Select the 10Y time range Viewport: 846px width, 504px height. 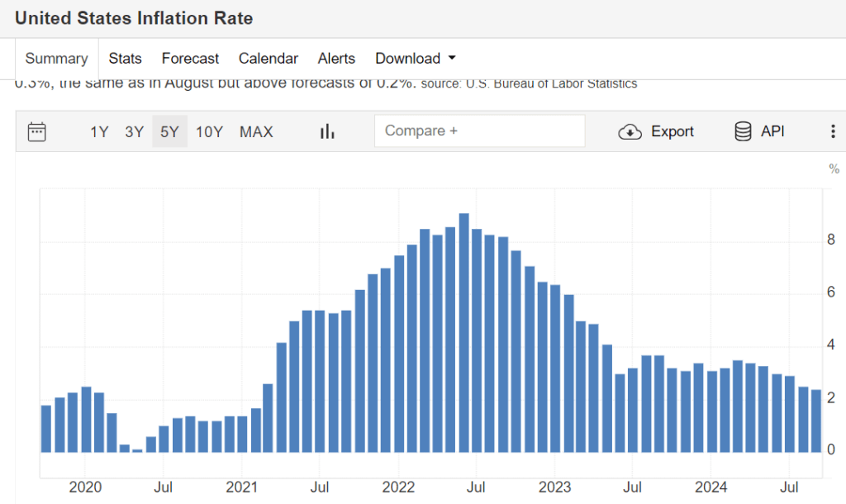(209, 131)
